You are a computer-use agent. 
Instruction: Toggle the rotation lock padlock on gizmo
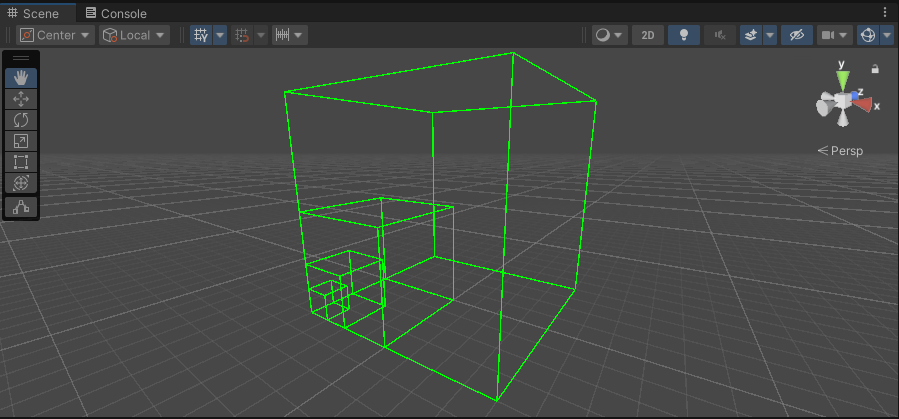pos(875,69)
